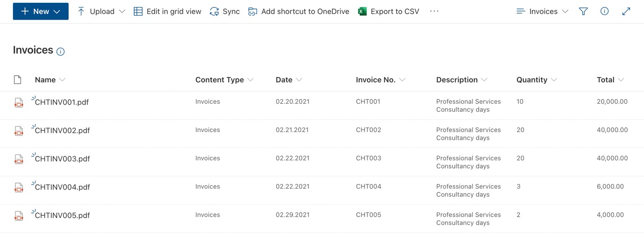Click quantity 2 in CHT005 row

coord(519,215)
